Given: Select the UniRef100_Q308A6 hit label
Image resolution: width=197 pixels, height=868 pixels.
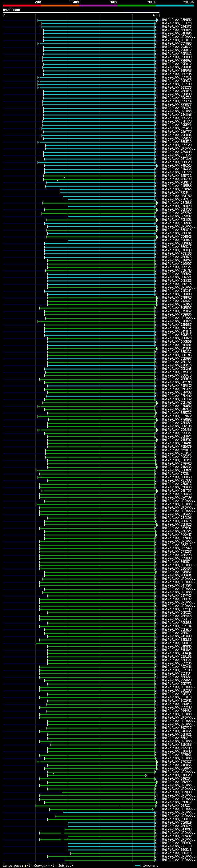Looking at the screenshot, I should [177, 115].
